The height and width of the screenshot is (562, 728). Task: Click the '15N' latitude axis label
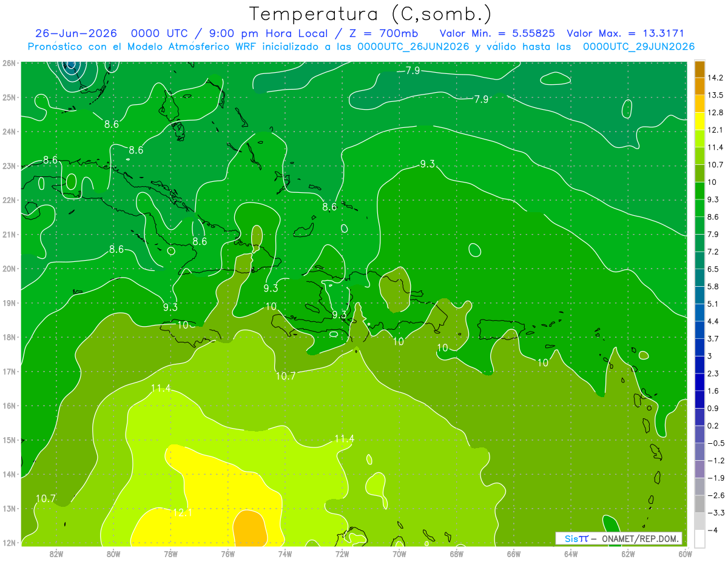coord(9,440)
